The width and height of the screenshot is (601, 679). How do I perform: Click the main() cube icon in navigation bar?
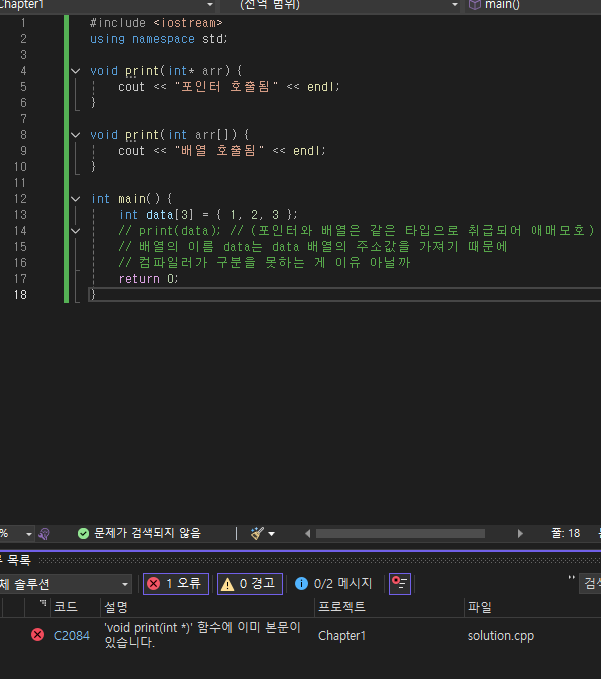point(475,5)
